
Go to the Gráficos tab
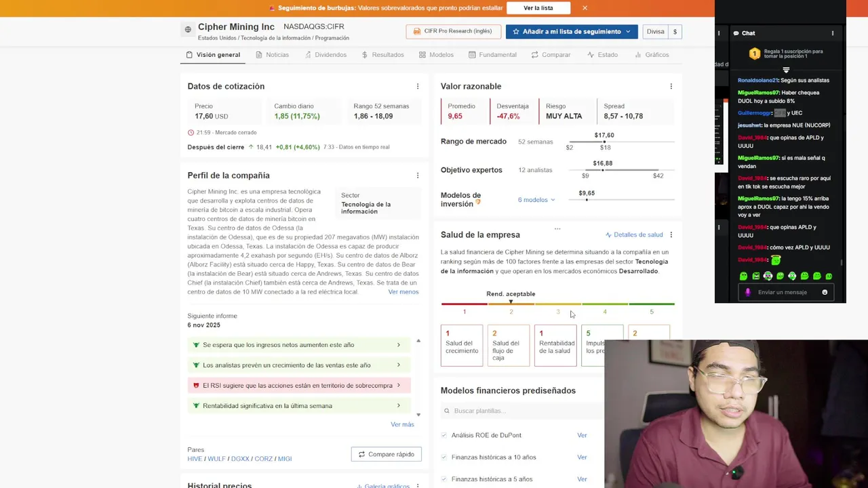tap(652, 55)
